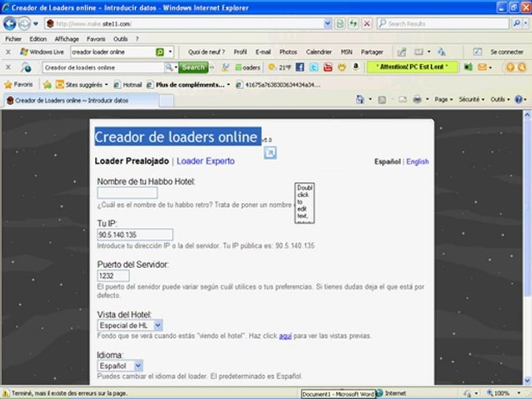Click the smiley emoticon toolbar icon

point(342,67)
